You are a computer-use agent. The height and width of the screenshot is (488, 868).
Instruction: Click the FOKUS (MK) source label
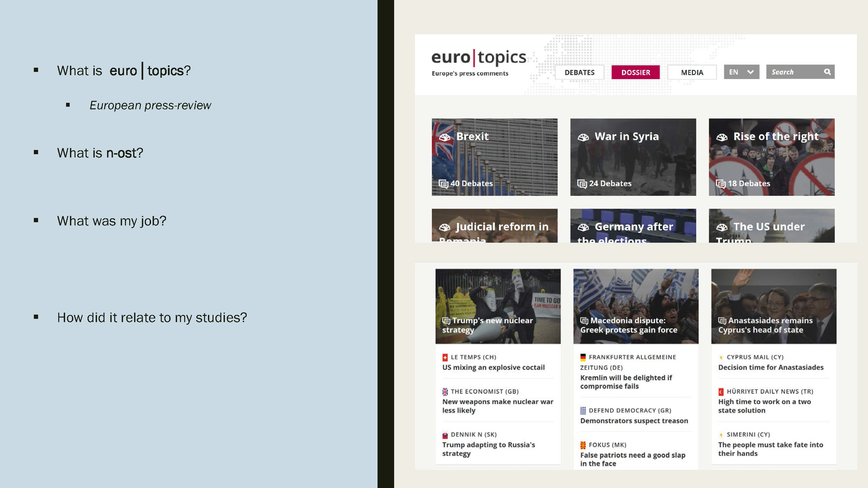pyautogui.click(x=607, y=445)
